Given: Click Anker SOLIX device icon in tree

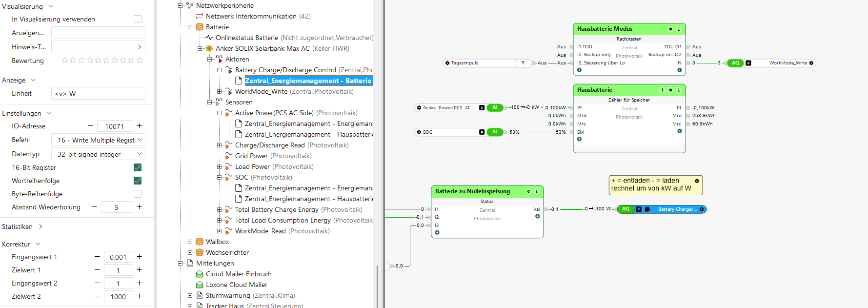Looking at the screenshot, I should 209,48.
